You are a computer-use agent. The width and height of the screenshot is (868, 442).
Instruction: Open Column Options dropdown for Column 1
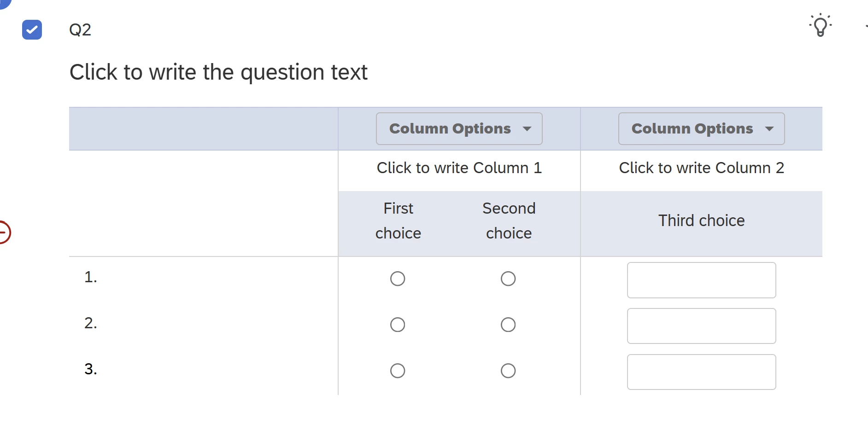point(459,129)
